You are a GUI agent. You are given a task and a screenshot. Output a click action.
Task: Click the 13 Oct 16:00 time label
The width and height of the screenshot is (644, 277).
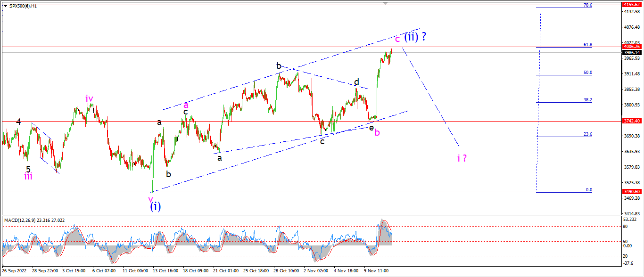pyautogui.click(x=165, y=271)
